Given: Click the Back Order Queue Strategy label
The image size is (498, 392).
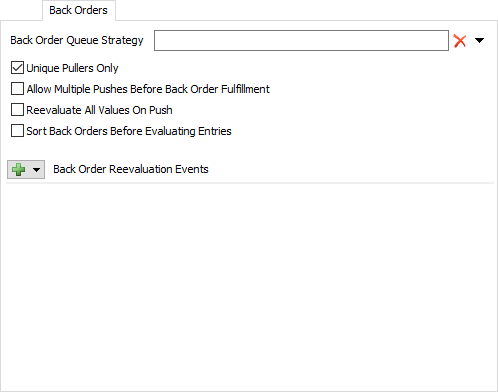Looking at the screenshot, I should pyautogui.click(x=77, y=40).
